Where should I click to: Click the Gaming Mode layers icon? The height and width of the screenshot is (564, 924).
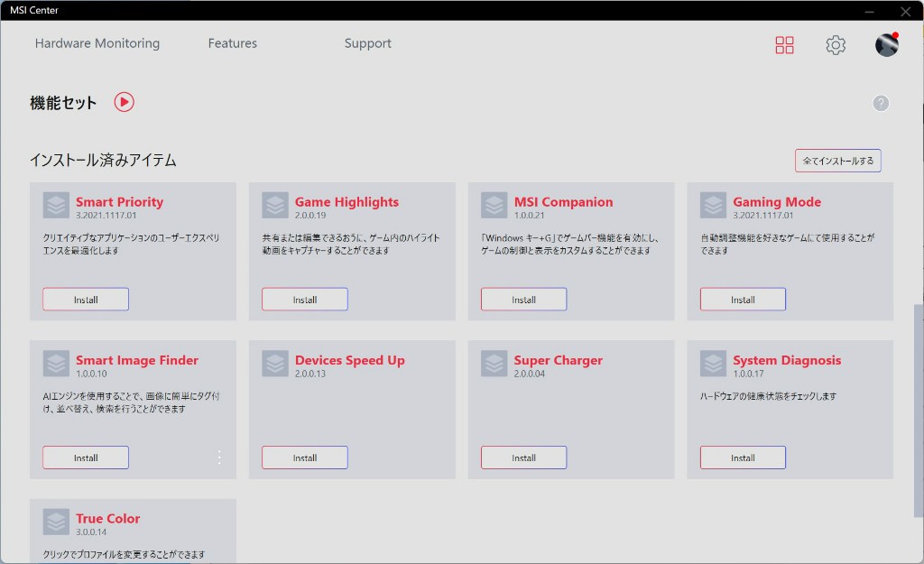coord(713,206)
